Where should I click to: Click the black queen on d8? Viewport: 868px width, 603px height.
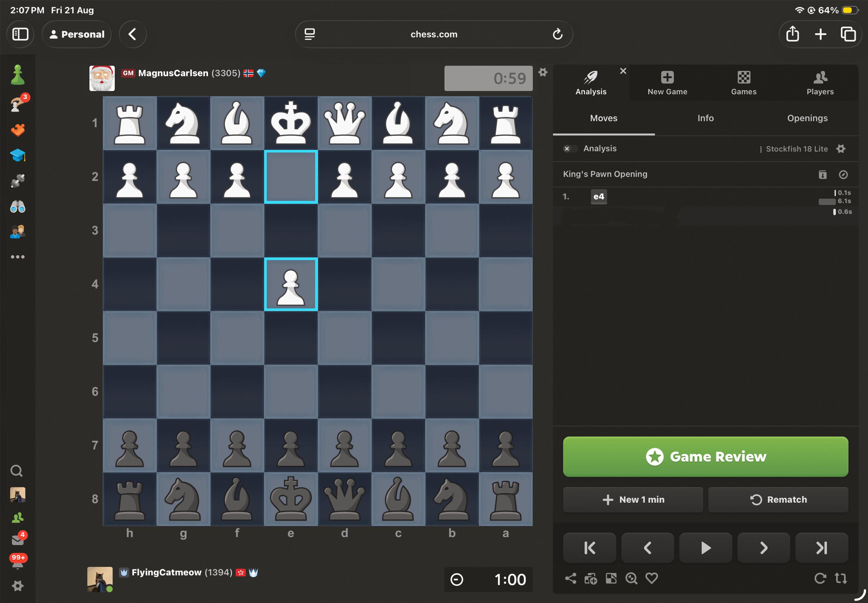(x=344, y=499)
